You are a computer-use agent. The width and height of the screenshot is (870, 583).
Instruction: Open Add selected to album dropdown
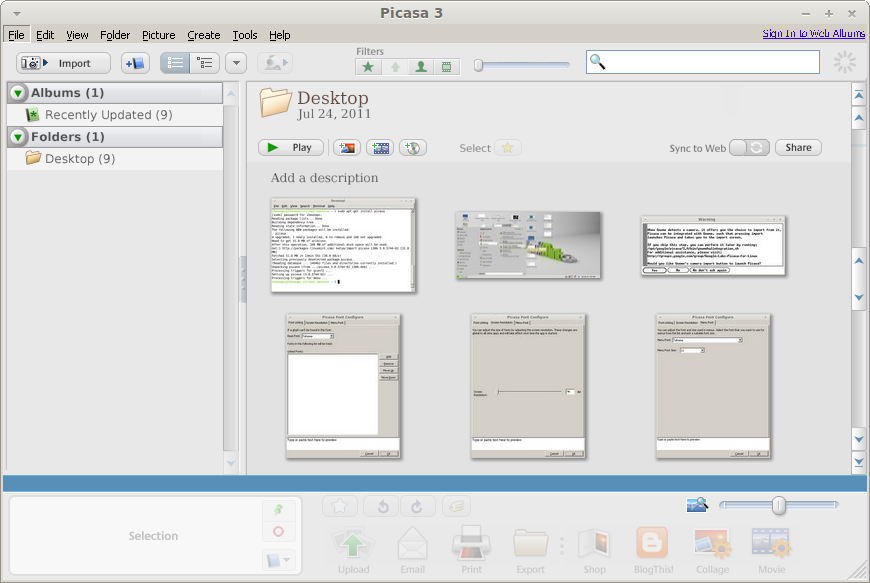coord(279,560)
